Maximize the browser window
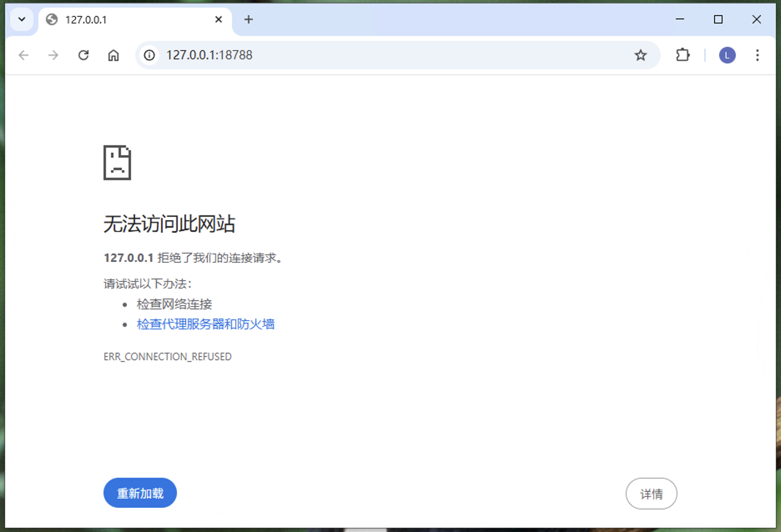Screen dimensions: 781x532 pos(718,20)
